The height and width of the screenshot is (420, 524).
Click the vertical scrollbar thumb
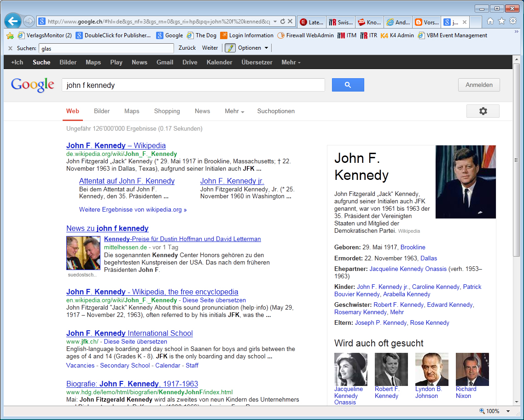click(x=516, y=160)
